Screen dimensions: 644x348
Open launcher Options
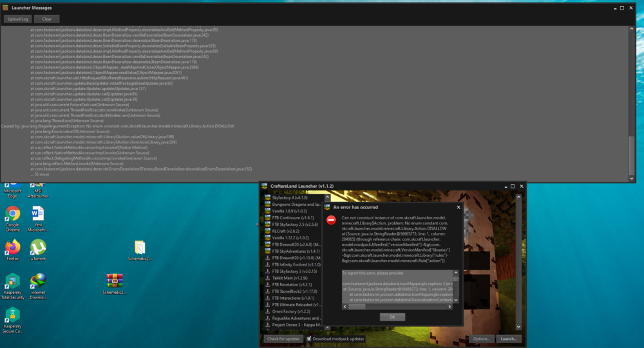[x=481, y=338]
